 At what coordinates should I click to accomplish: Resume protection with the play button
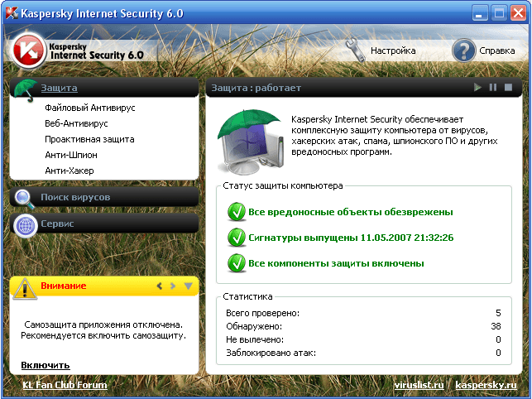[x=477, y=88]
